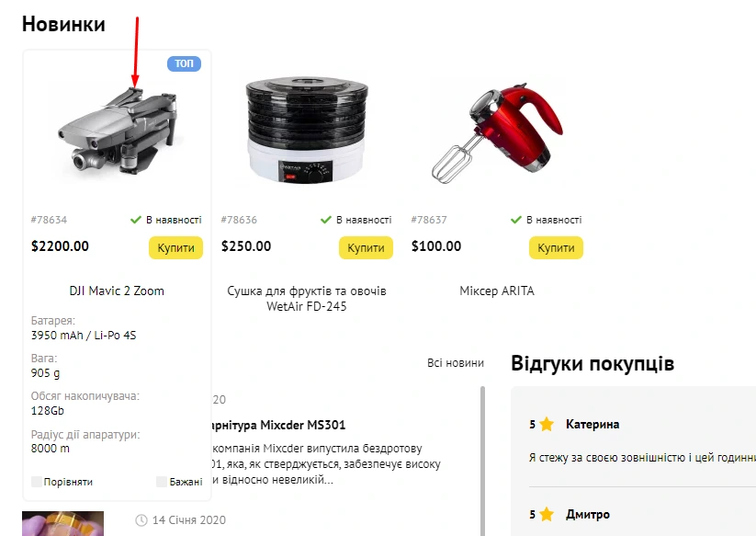Open Сушка для фруктів WetAir FD-245 title
This screenshot has width=756, height=536.
307,299
